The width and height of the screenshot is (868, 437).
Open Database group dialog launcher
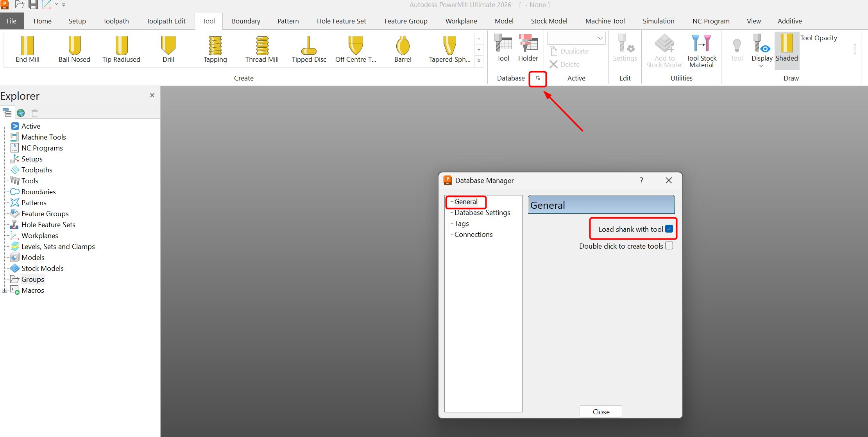538,78
